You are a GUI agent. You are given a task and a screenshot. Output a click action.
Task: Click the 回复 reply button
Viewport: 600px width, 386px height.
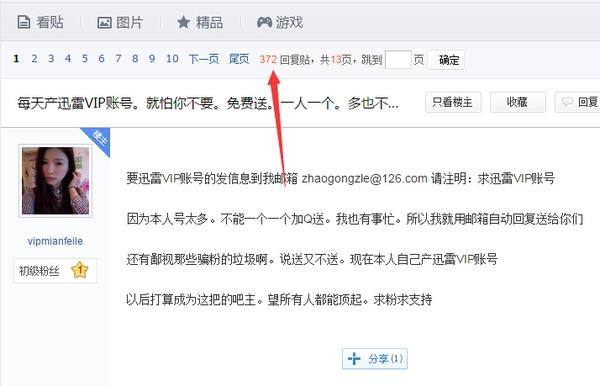point(578,102)
